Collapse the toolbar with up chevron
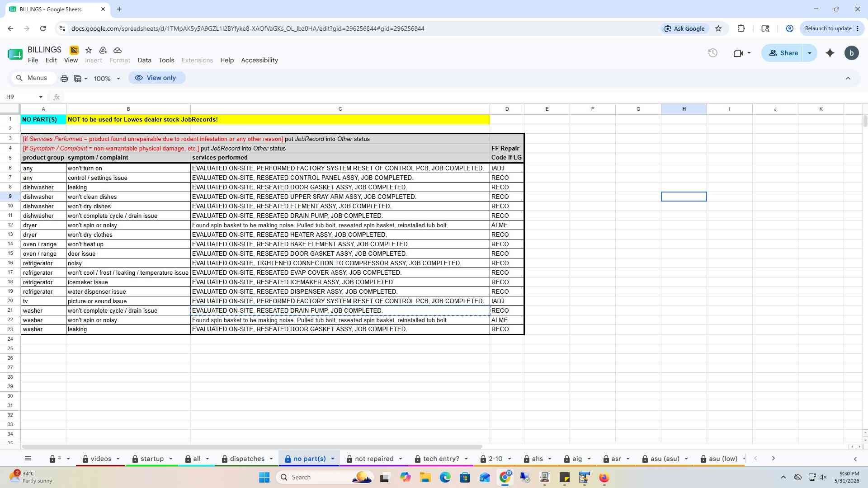This screenshot has width=868, height=488. [848, 78]
